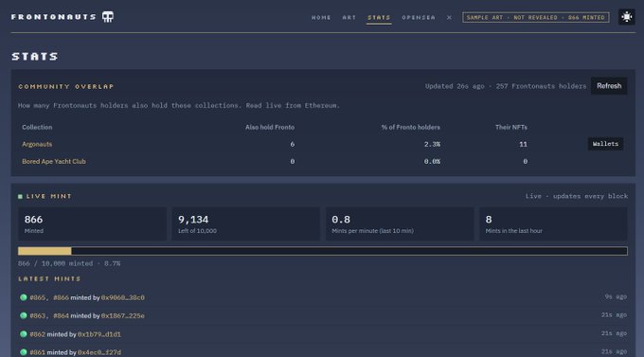Screen dimensions: 644x357
Task: Click green status dot for #861 mint
Action: tap(24, 352)
